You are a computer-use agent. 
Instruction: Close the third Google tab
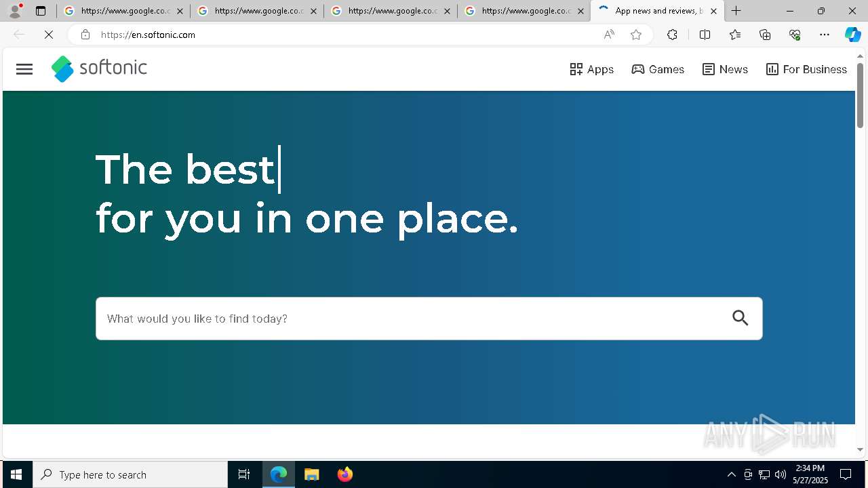point(447,11)
